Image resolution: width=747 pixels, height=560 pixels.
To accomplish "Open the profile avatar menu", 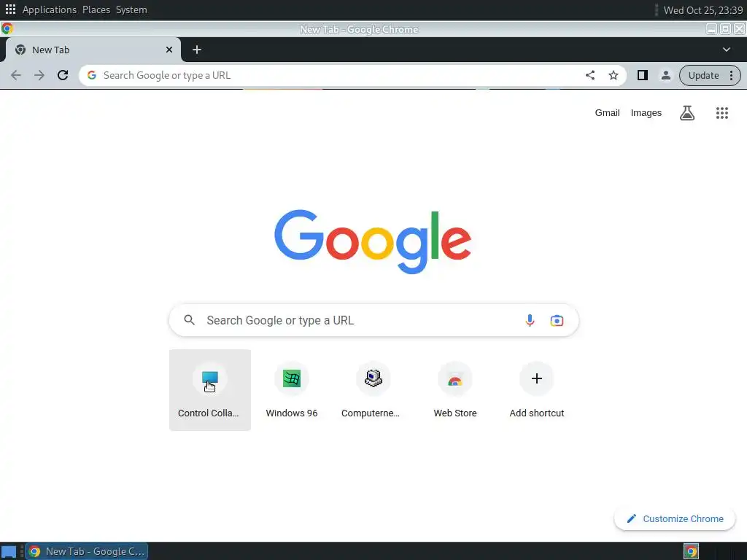I will [665, 75].
